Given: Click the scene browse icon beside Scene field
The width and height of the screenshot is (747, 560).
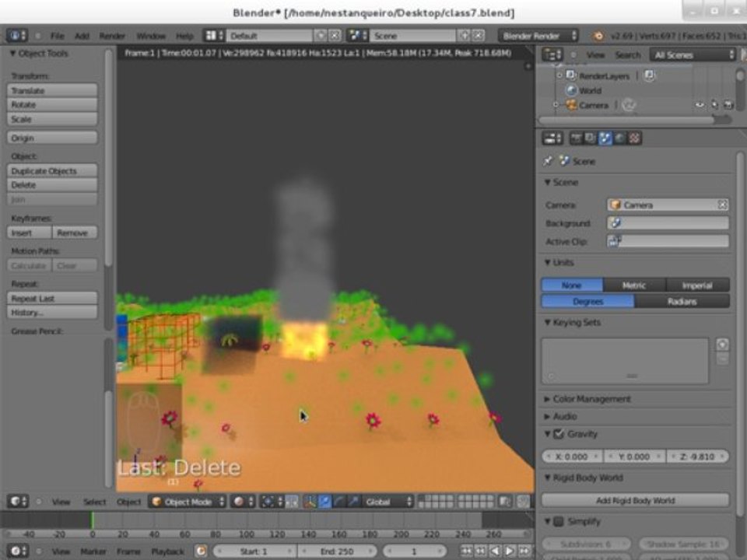Looking at the screenshot, I should pos(357,36).
